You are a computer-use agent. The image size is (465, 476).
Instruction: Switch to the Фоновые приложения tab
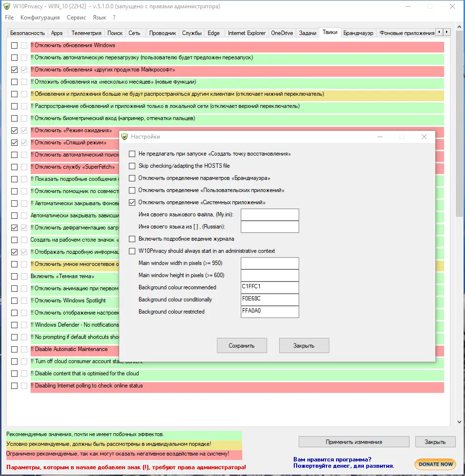pyautogui.click(x=407, y=33)
